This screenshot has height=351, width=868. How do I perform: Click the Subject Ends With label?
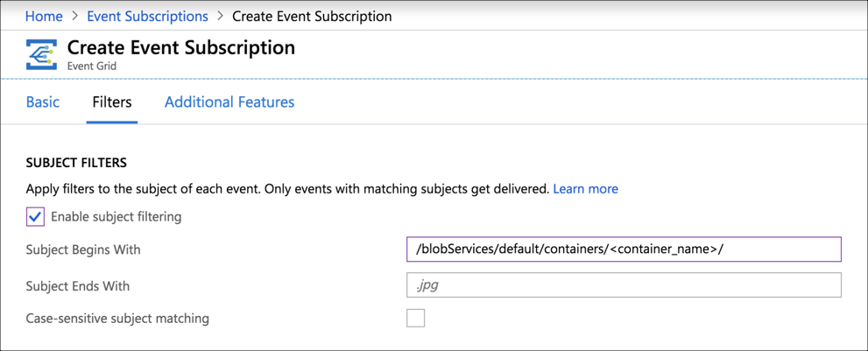(x=78, y=285)
